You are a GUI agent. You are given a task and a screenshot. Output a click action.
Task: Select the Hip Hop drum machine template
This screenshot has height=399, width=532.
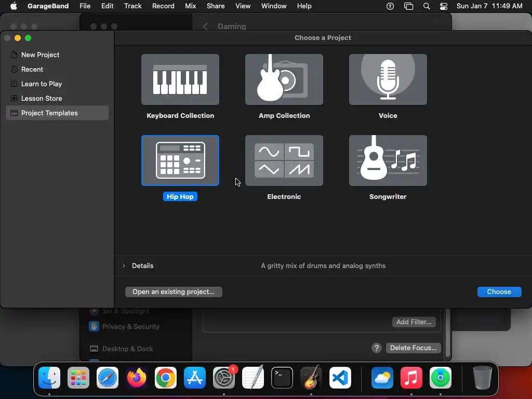point(180,161)
